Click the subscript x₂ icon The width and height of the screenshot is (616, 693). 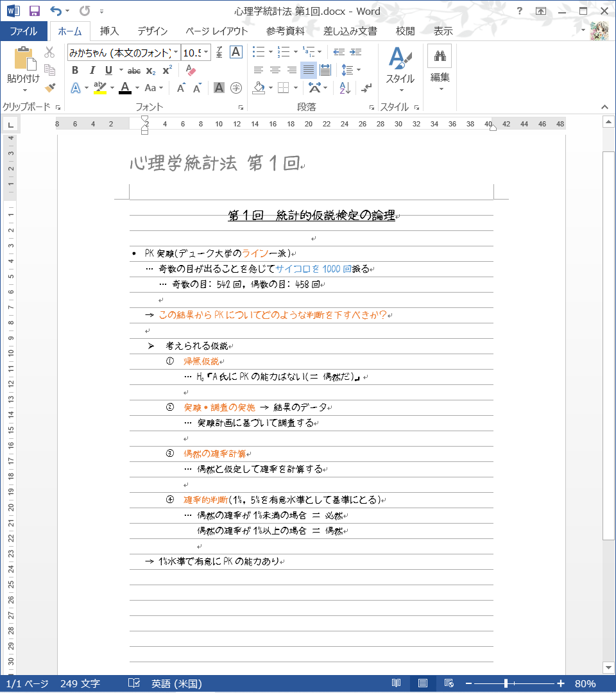(151, 71)
